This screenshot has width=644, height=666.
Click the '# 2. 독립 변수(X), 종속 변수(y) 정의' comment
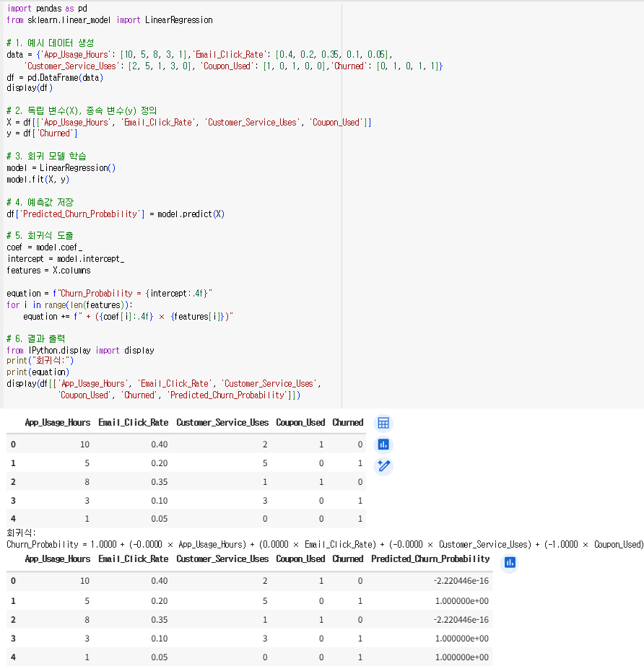tap(82, 111)
